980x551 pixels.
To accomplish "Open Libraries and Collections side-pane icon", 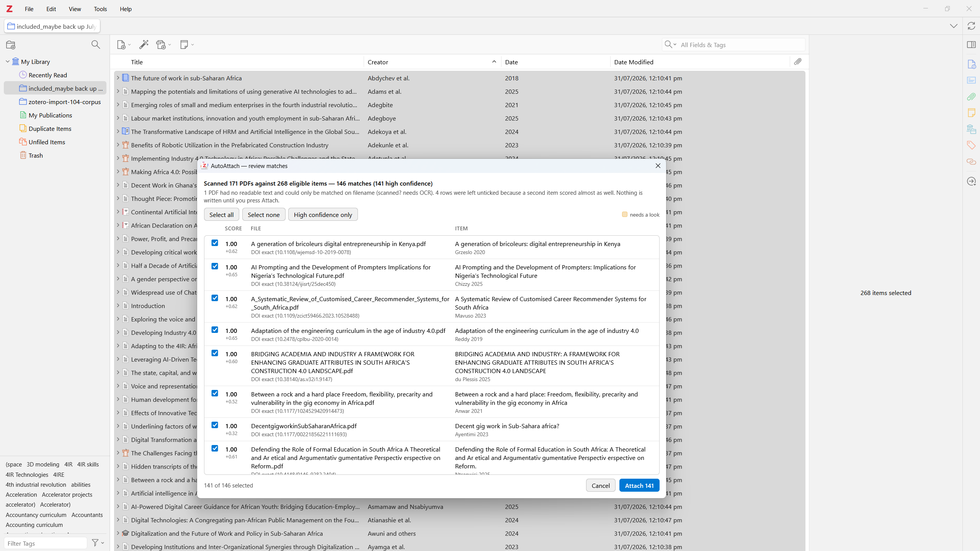I will tap(971, 129).
